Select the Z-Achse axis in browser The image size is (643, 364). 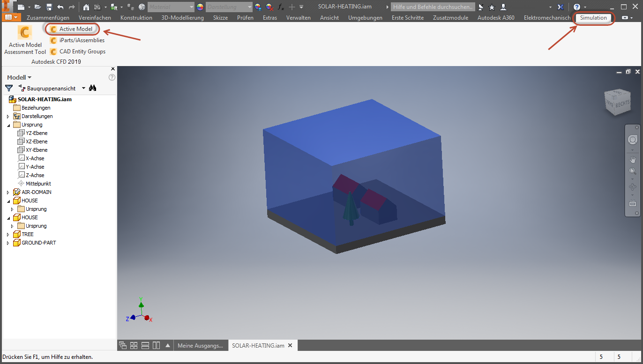(31, 175)
